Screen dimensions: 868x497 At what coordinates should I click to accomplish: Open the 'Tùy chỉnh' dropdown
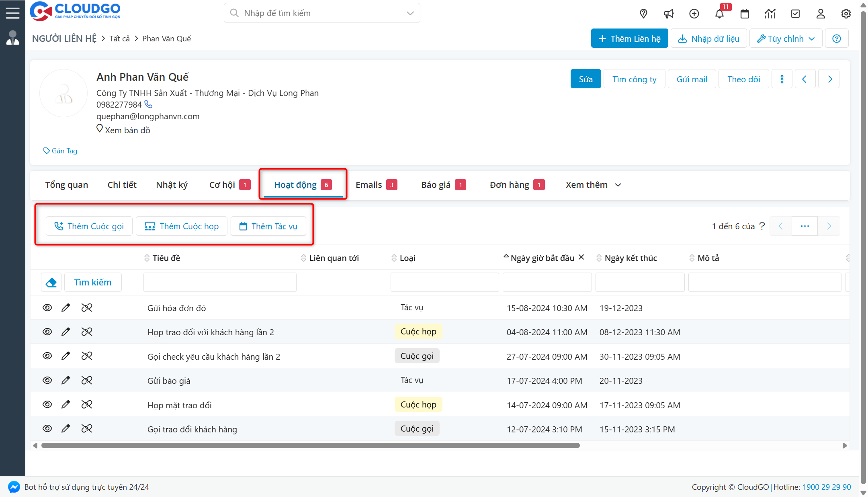786,39
